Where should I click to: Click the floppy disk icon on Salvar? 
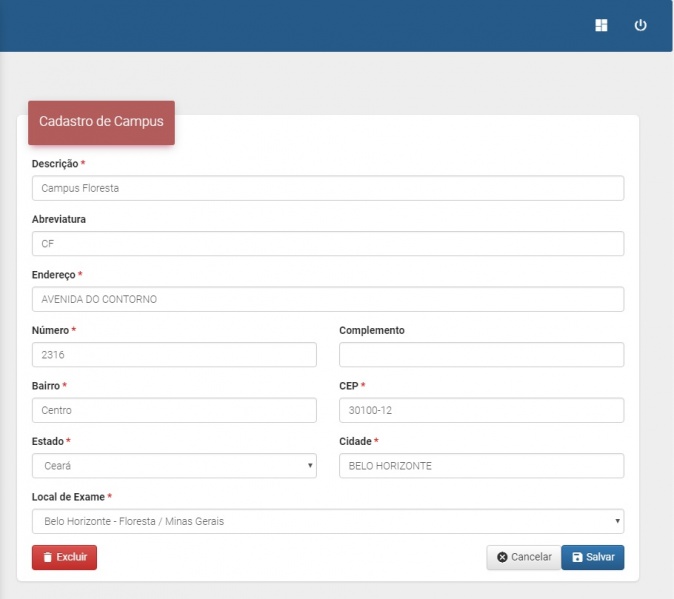577,557
